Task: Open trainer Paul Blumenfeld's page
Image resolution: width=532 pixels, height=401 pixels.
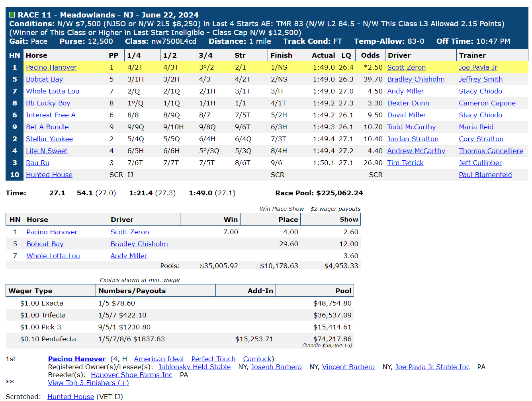Action: tap(485, 175)
